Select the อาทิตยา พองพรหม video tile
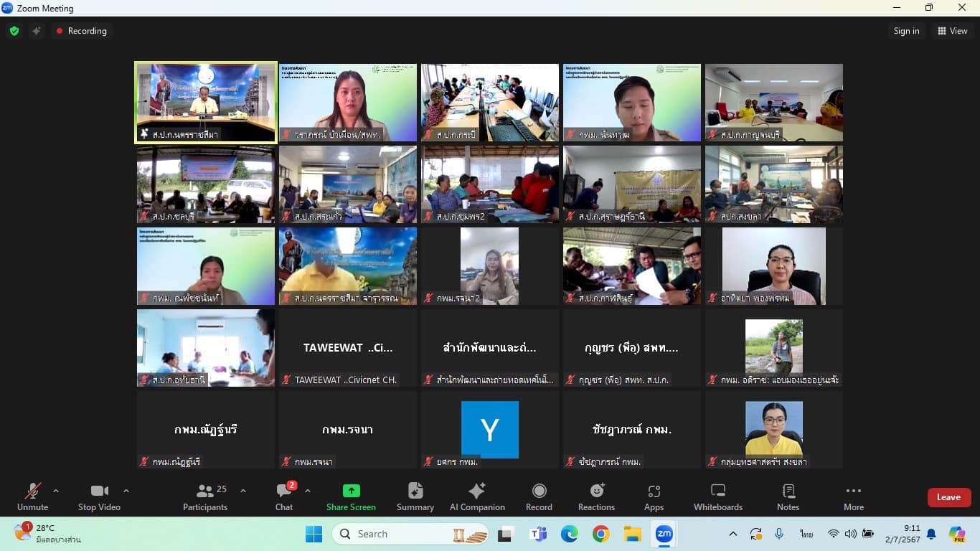Screen dimensions: 980x551 774,266
